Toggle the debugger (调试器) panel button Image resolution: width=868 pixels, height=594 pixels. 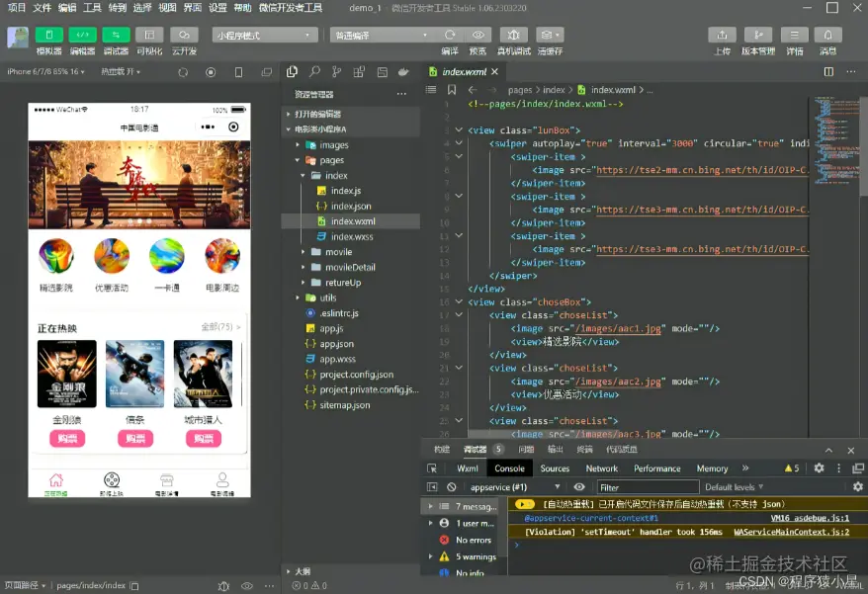tap(116, 35)
